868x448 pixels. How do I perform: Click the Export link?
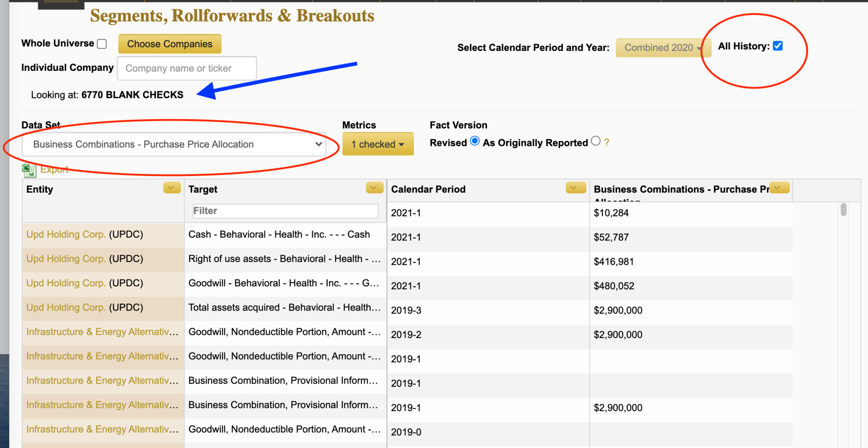(54, 170)
